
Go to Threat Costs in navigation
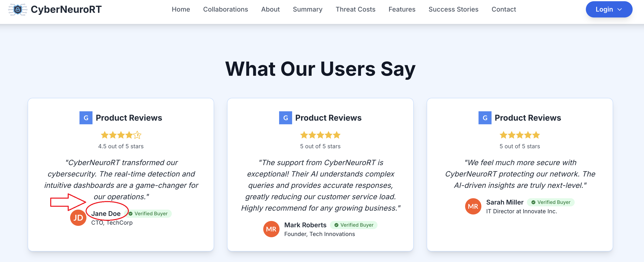pos(355,10)
